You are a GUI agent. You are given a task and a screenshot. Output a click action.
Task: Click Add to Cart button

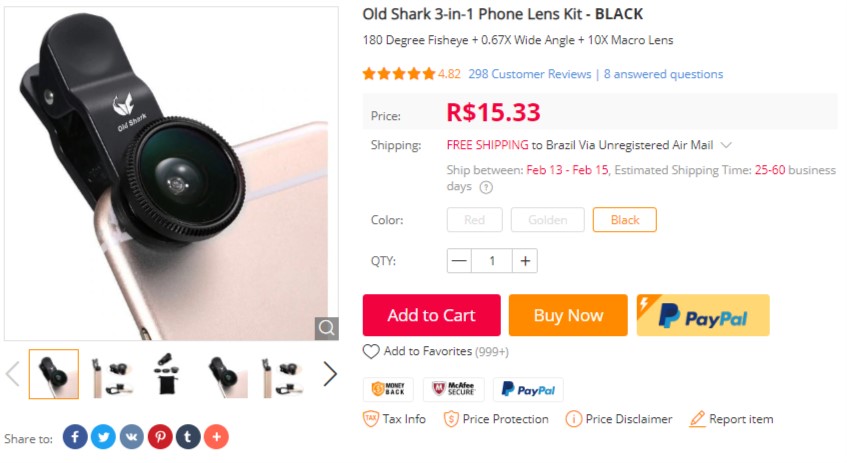coord(431,315)
